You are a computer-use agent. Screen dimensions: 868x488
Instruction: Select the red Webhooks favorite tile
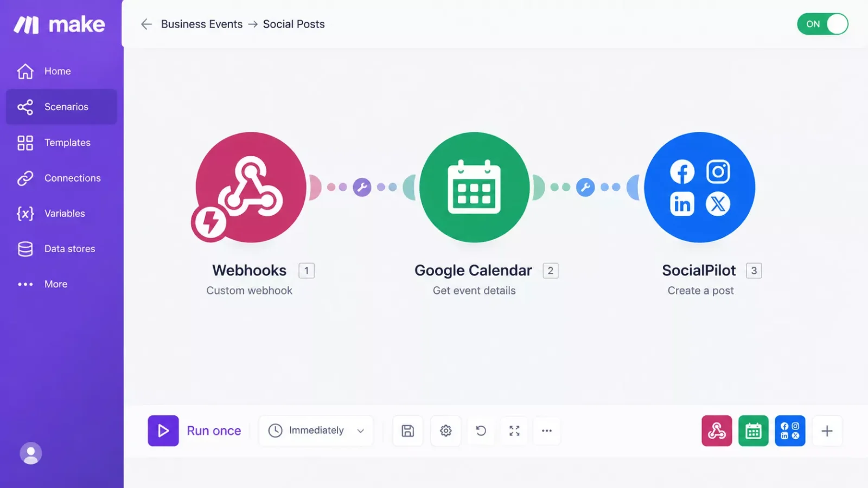717,431
